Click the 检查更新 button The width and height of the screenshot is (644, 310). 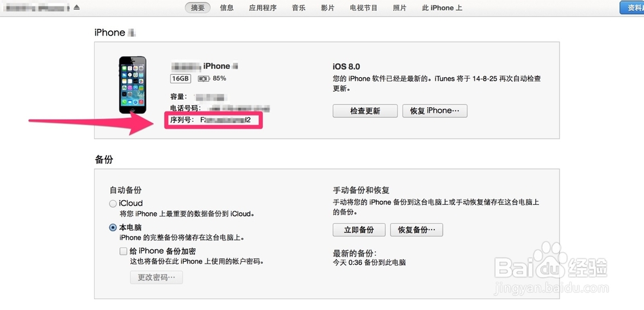(x=365, y=111)
